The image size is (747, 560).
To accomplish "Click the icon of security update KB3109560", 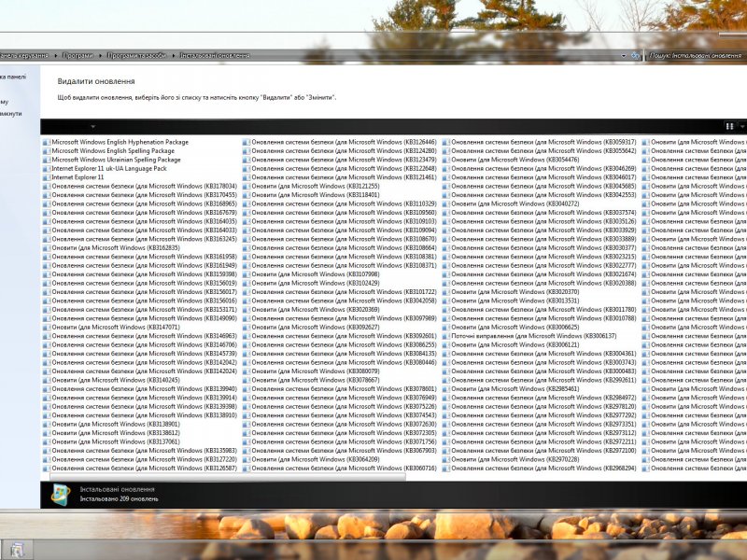I will 247,213.
